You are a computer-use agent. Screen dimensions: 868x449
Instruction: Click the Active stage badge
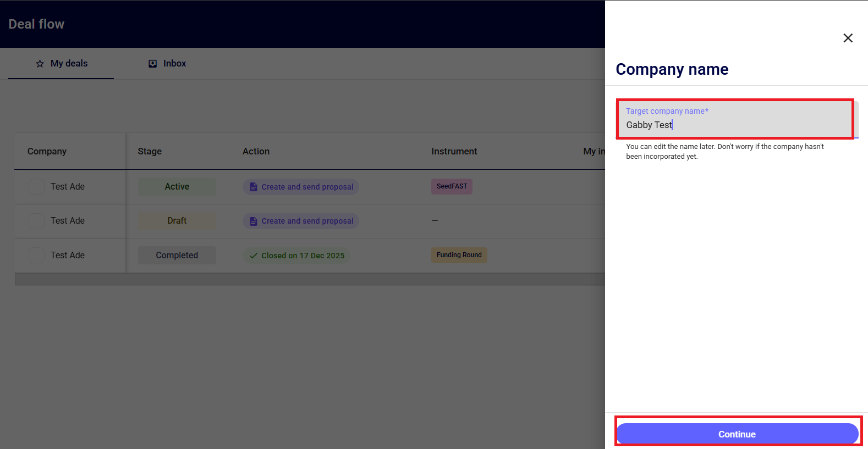[177, 187]
